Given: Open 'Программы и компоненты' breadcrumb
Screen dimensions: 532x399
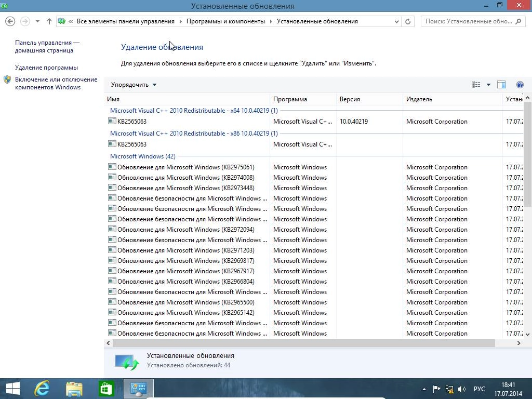Looking at the screenshot, I should click(225, 21).
